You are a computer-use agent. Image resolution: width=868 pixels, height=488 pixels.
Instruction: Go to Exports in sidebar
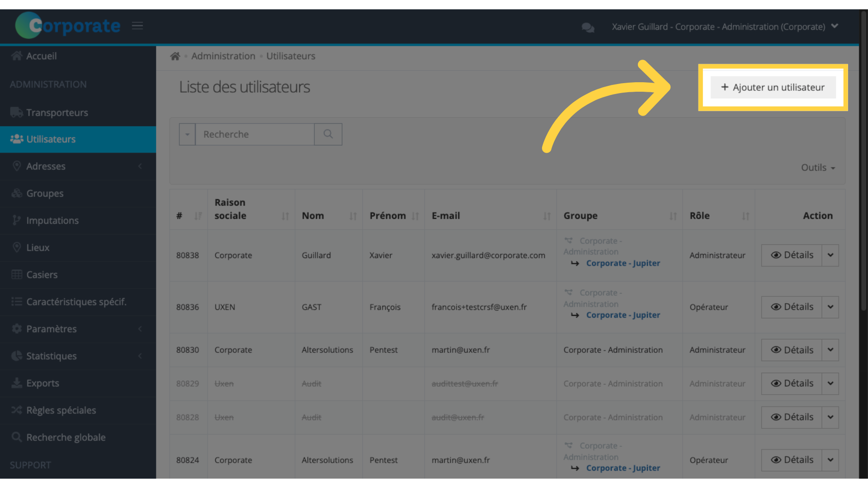click(x=42, y=383)
